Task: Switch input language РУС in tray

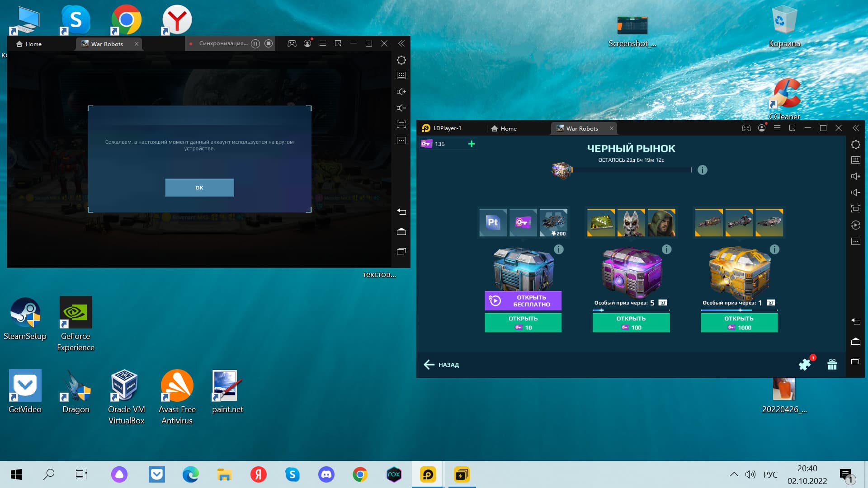Action: tap(770, 474)
